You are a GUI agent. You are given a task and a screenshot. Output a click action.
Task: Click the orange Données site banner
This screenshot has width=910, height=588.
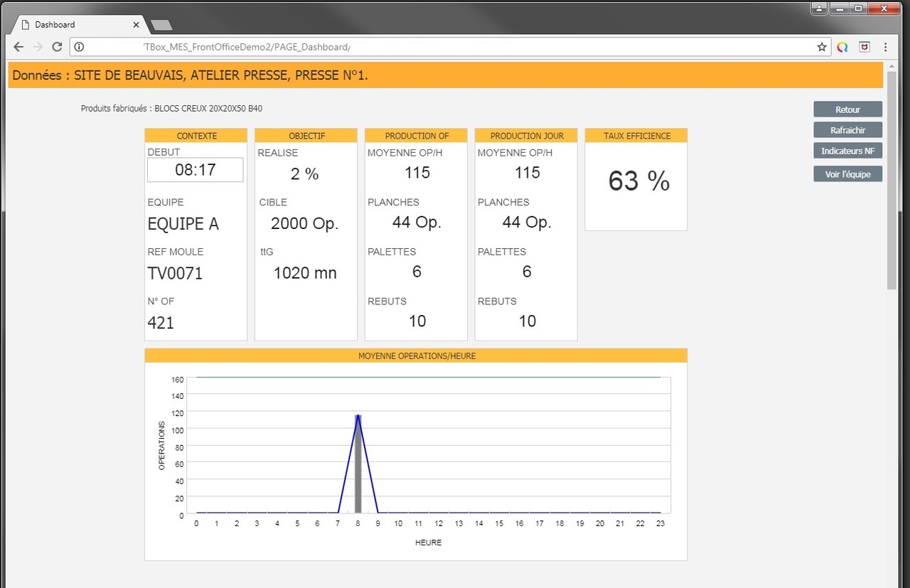pos(445,75)
